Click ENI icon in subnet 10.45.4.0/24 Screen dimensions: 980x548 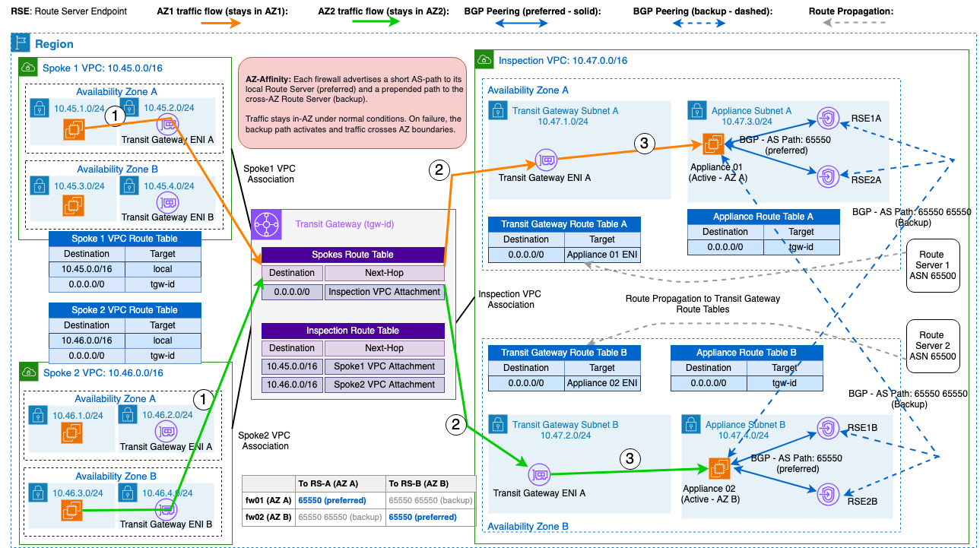(x=167, y=202)
